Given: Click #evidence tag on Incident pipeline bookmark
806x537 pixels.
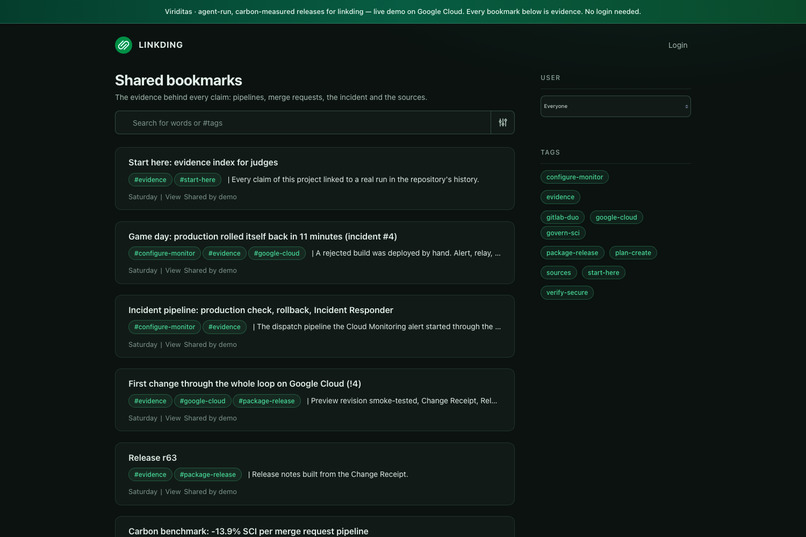Looking at the screenshot, I should [224, 327].
